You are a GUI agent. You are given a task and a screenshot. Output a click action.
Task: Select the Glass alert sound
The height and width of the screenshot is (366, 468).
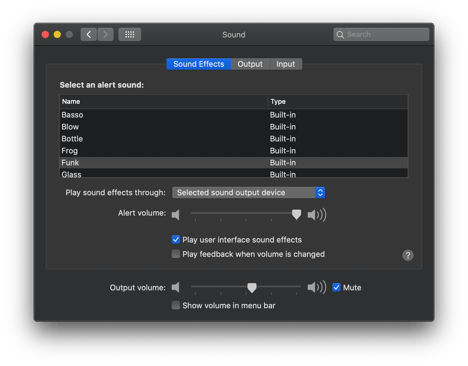click(x=234, y=173)
